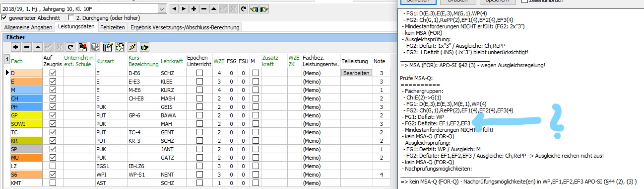
Task: Edit Fach entry with triangle icon in Fächer toolbar
Action: pyautogui.click(x=38, y=47)
